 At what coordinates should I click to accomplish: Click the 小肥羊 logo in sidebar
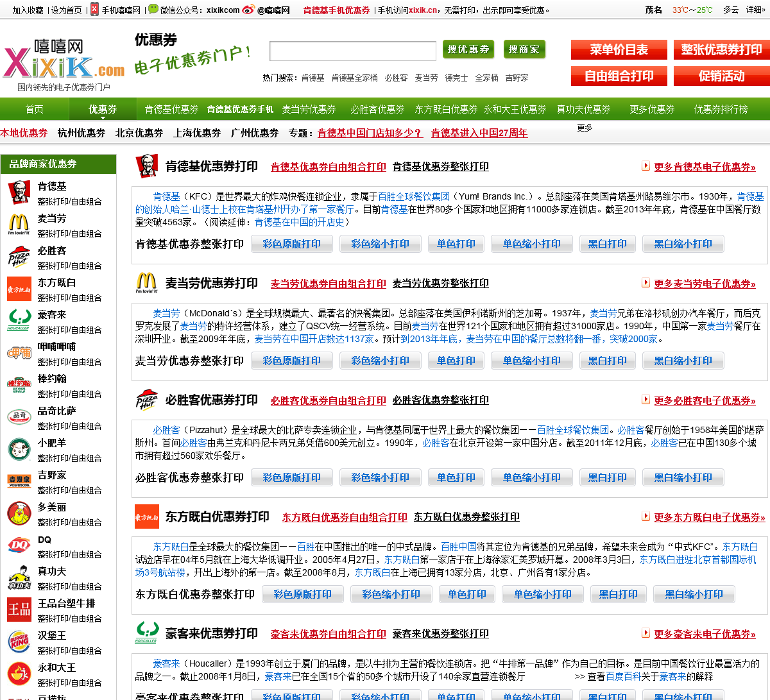pyautogui.click(x=19, y=449)
